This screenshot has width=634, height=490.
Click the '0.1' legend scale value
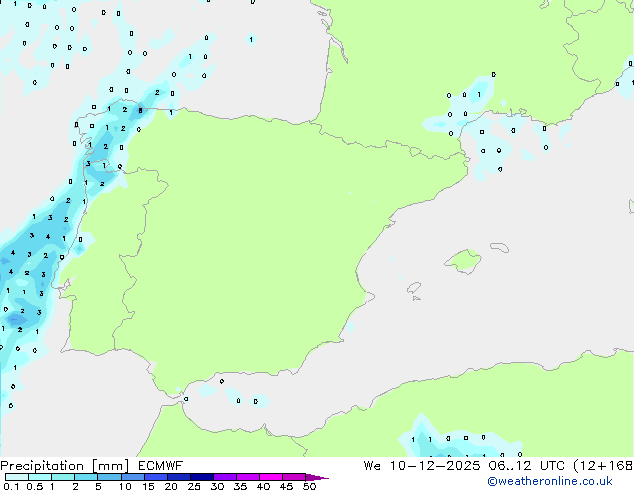(11, 486)
